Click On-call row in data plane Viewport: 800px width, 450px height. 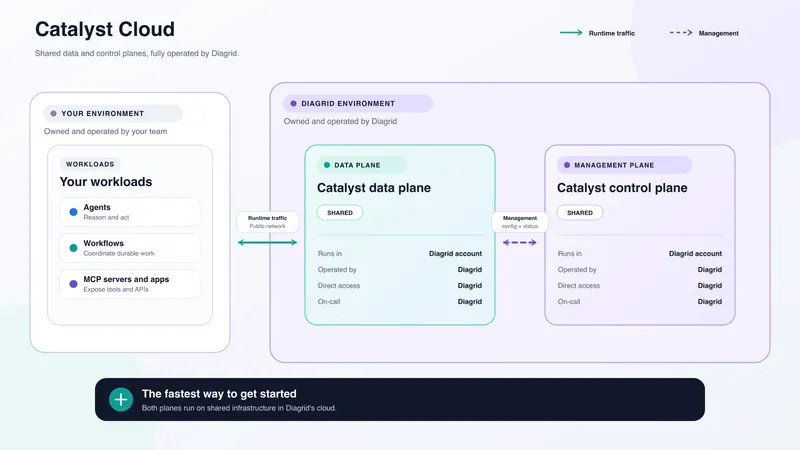(x=399, y=302)
